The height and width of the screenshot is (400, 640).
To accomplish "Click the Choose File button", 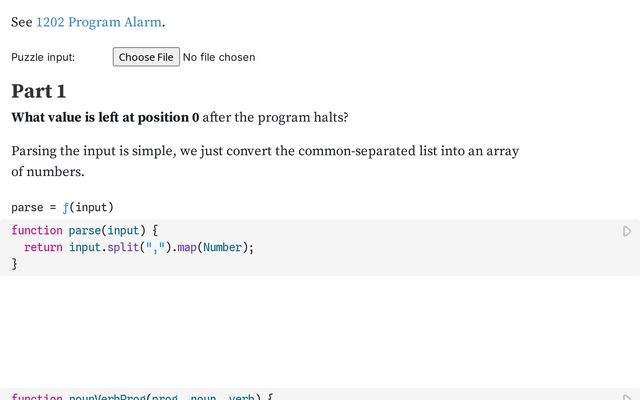I will click(x=146, y=57).
